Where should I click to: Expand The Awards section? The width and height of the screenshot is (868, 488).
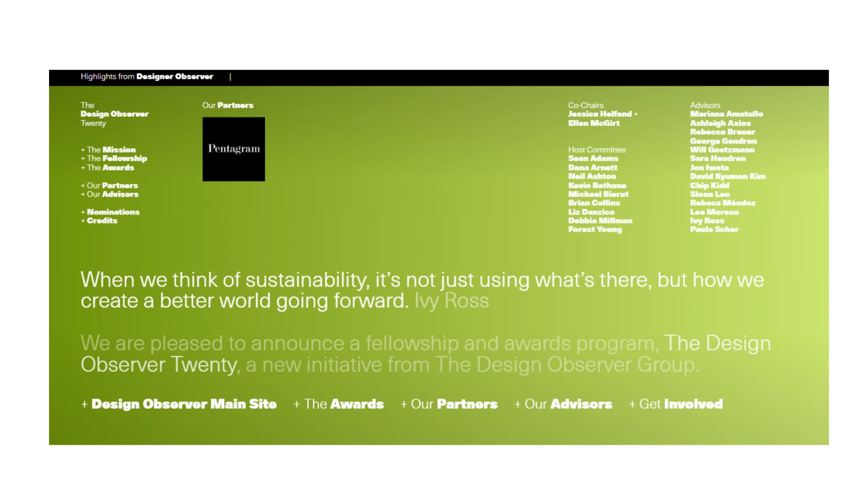coord(107,168)
